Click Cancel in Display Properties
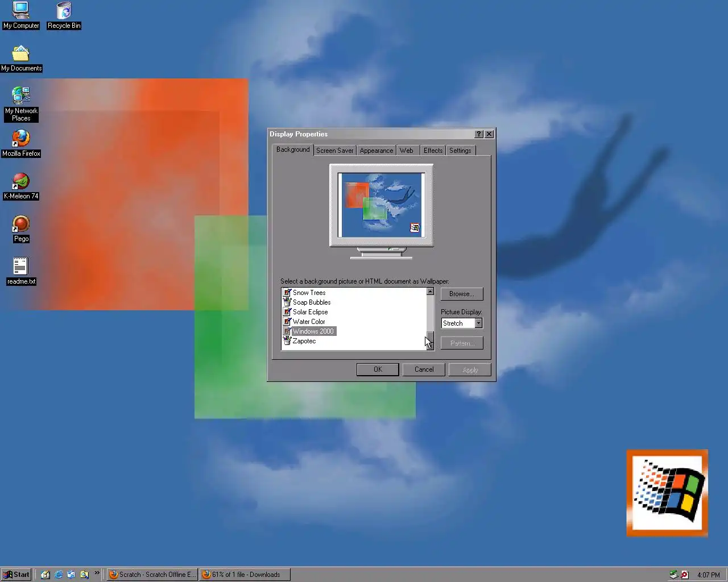 coord(424,369)
